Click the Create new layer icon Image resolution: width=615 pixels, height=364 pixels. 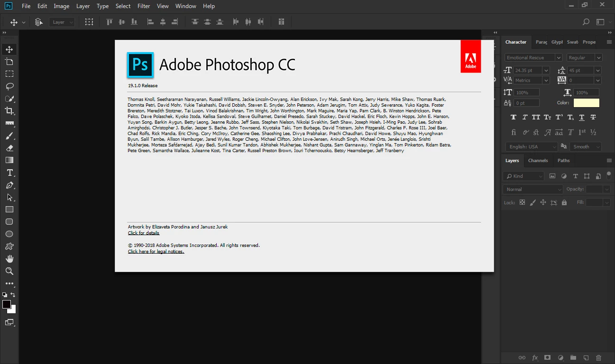[x=586, y=358]
